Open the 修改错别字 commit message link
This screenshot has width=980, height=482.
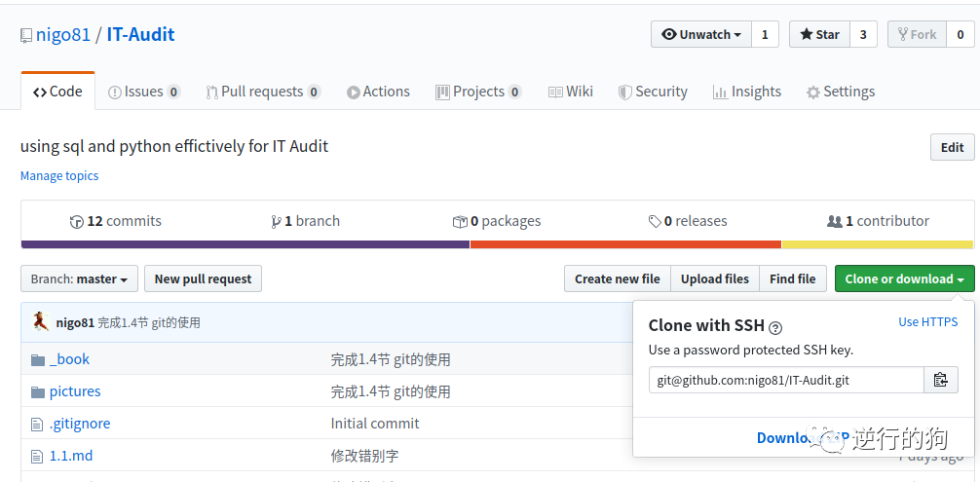(364, 457)
